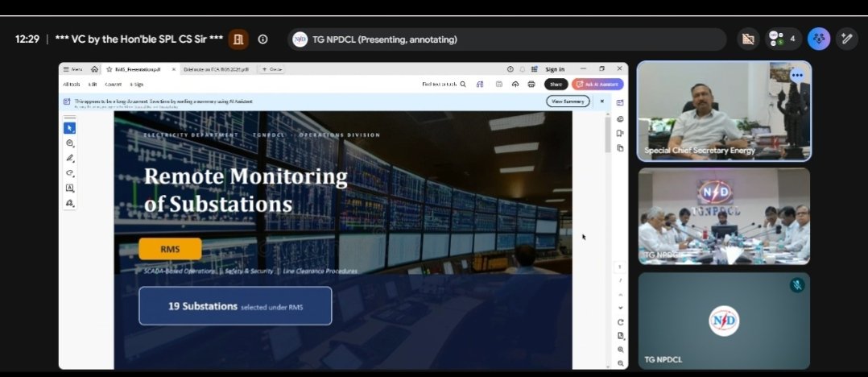Click the Save icon in Acrobat toolbar
Screen dimensions: 868x377
498,84
